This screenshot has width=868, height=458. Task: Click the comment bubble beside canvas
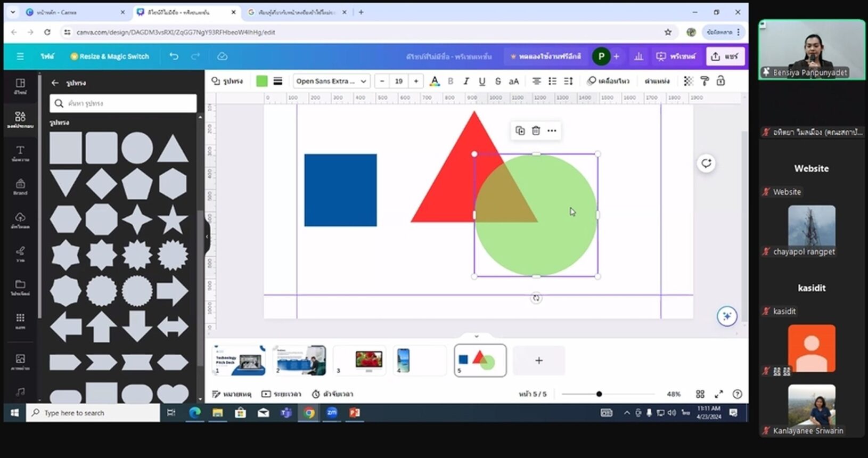706,163
